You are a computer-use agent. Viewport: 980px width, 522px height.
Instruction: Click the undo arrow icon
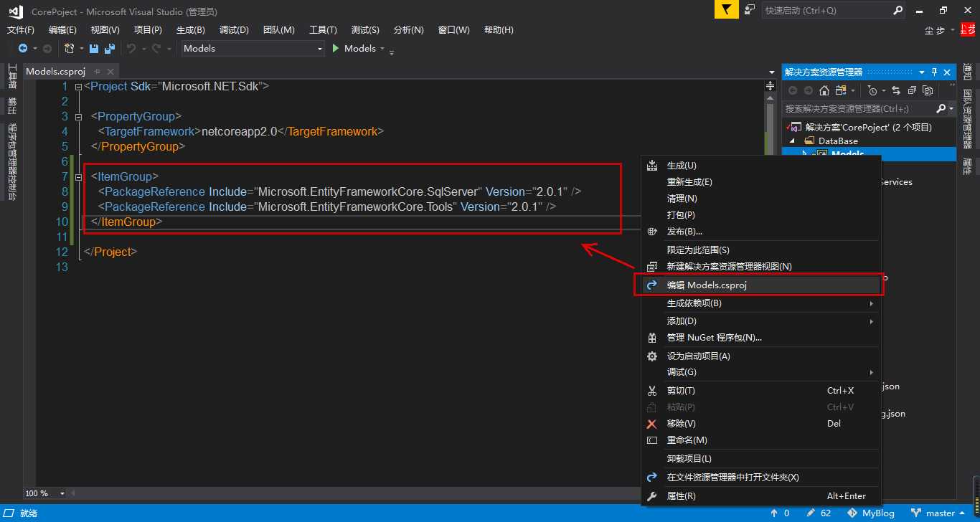point(131,48)
